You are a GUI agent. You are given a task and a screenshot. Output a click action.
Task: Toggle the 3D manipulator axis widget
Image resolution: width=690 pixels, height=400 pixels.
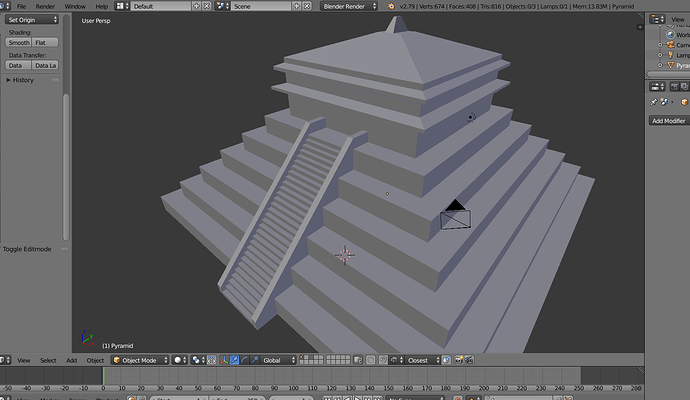coord(224,360)
